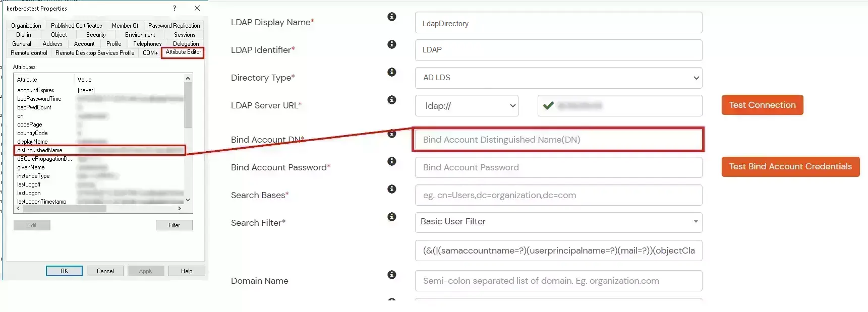Click the LDAP Display Name input field
This screenshot has height=312, width=868.
[x=558, y=23]
